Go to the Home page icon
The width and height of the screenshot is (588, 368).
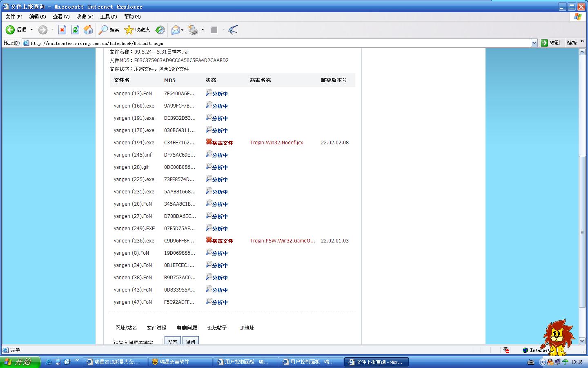[x=88, y=30]
